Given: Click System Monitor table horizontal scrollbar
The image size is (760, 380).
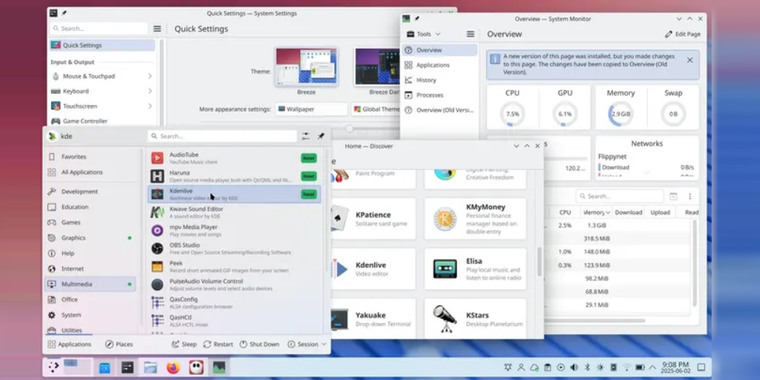Looking at the screenshot, I should coord(594,320).
